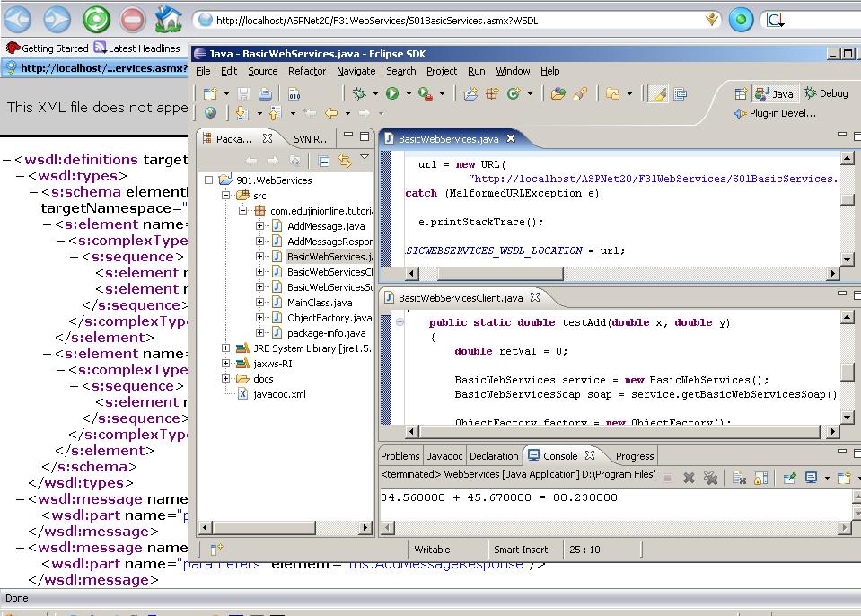The image size is (861, 616).
Task: Click Remove Launch X icon in Console
Action: click(x=689, y=479)
